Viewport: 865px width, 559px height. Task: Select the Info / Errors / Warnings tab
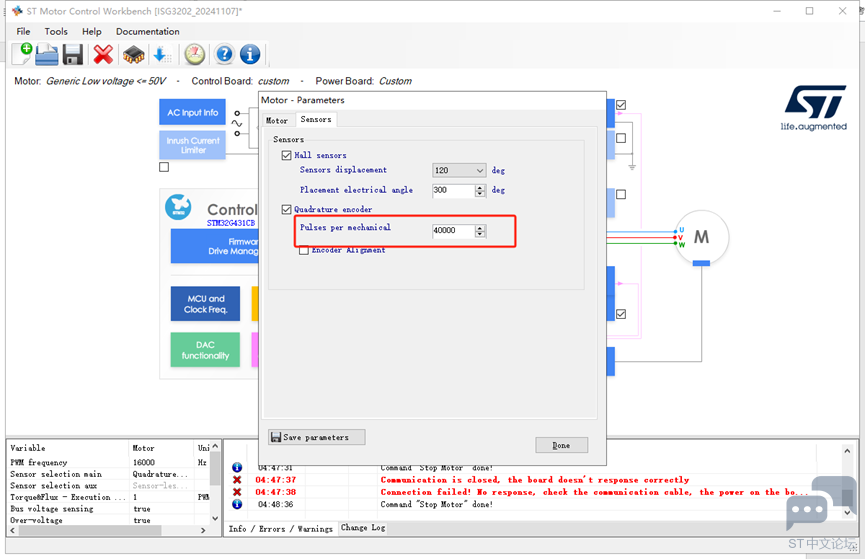pos(281,529)
